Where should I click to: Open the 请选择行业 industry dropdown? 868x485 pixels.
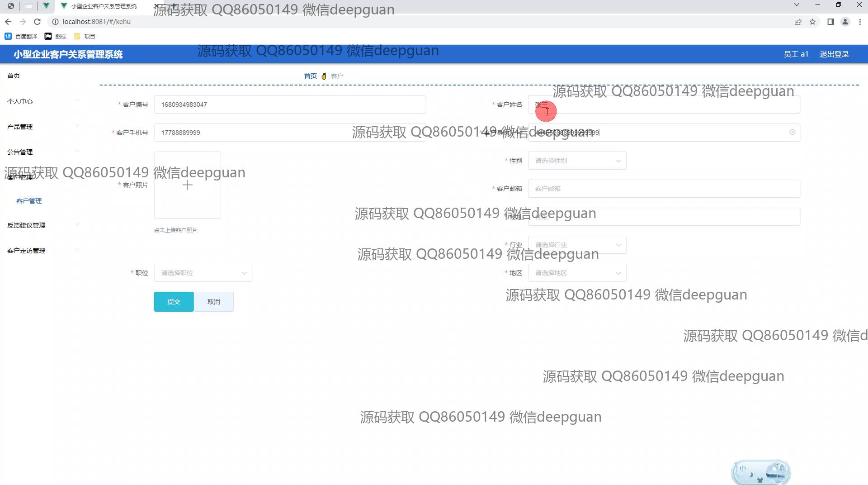click(x=577, y=245)
